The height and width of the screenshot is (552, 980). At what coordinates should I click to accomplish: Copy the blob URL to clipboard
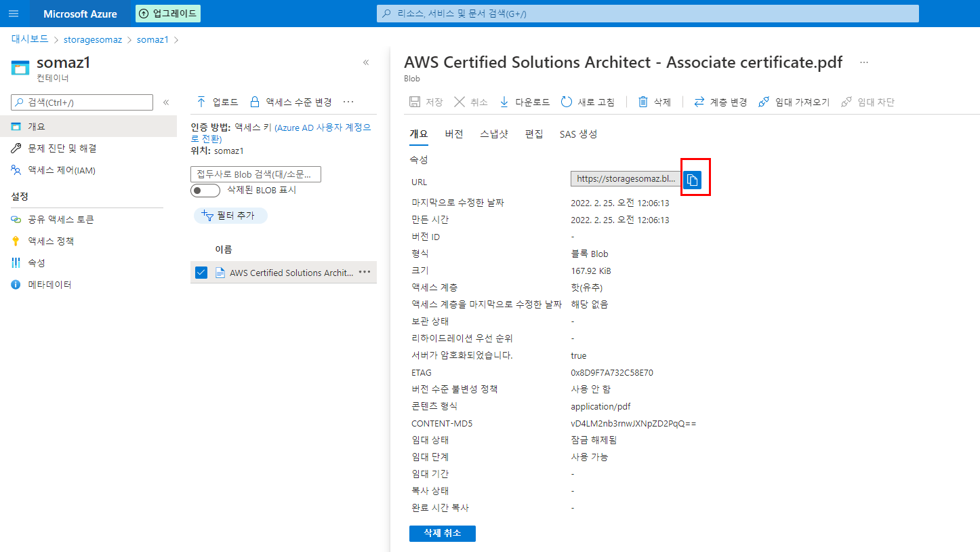tap(692, 180)
